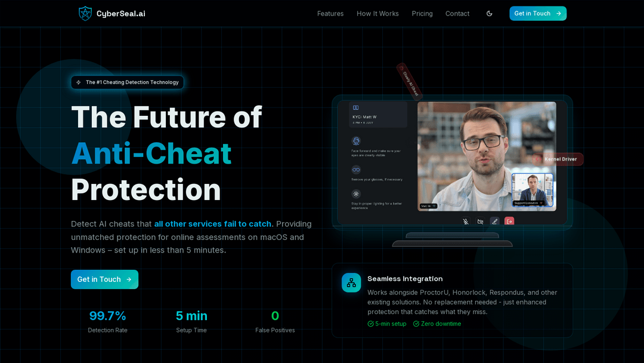
Task: Mute the microphone in the call toolbar
Action: pyautogui.click(x=466, y=221)
